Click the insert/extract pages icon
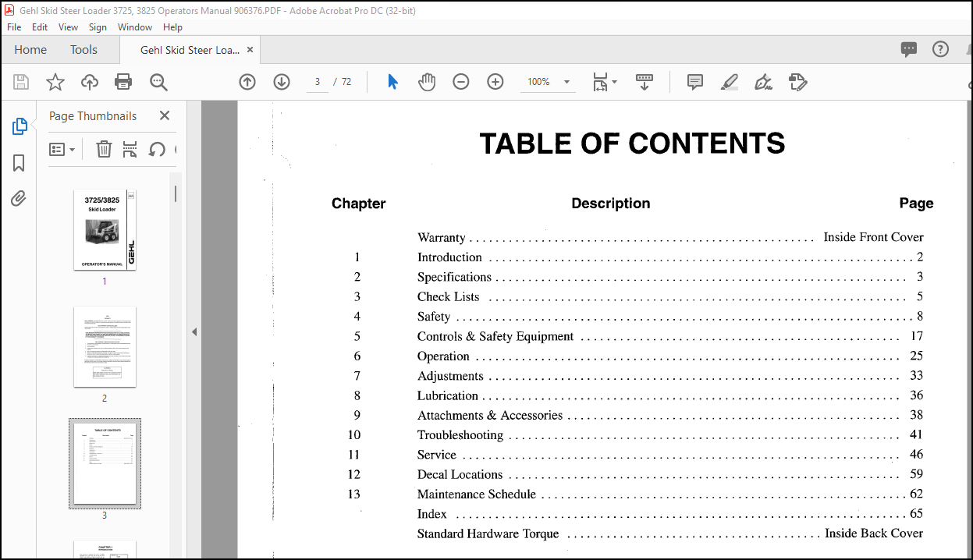973x560 pixels. pos(130,149)
